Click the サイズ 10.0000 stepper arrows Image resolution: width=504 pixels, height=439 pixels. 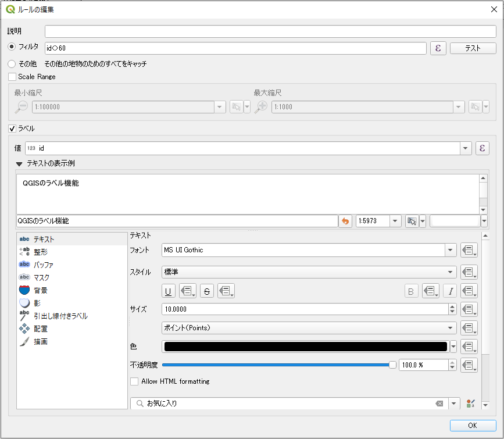click(452, 309)
